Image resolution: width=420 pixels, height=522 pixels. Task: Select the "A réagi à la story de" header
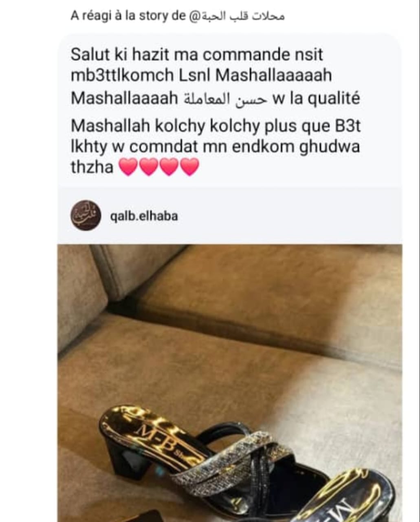tap(128, 16)
